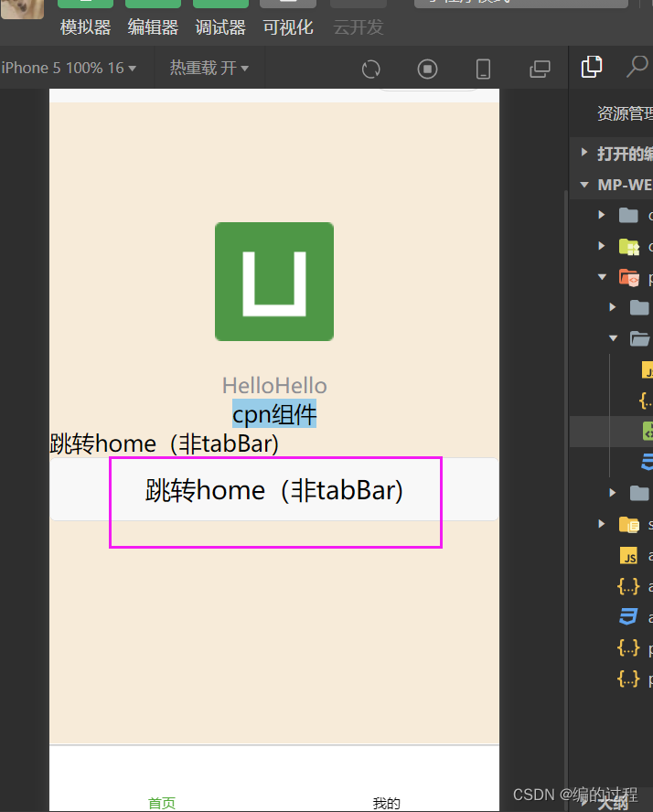The image size is (653, 812).
Task: Click the open folder icon in tree
Action: click(639, 338)
